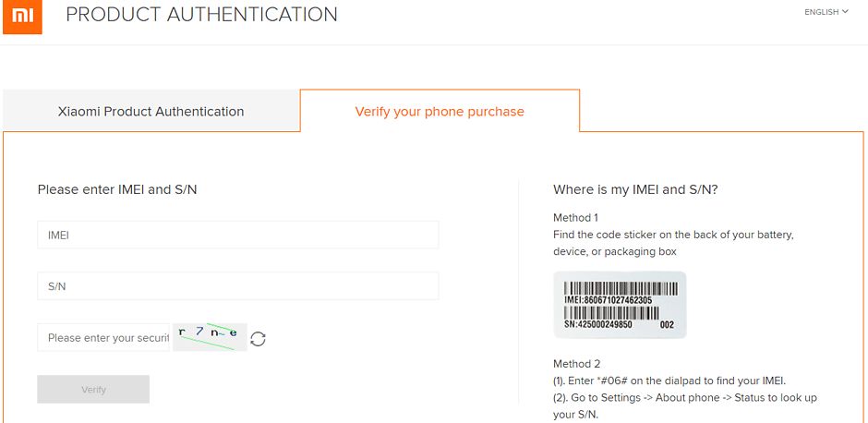
Task: Select the Verify your phone purchase tab
Action: [x=440, y=112]
